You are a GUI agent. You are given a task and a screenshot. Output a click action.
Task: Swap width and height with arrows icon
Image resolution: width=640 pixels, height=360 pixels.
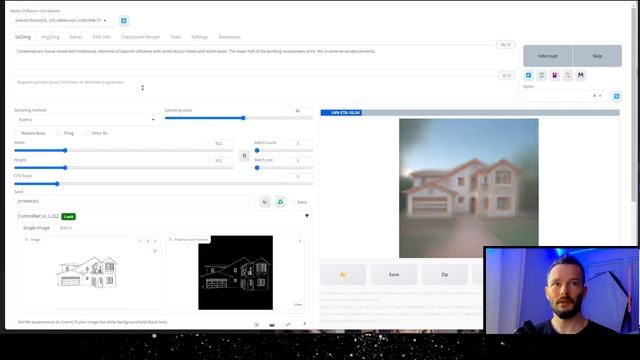244,156
